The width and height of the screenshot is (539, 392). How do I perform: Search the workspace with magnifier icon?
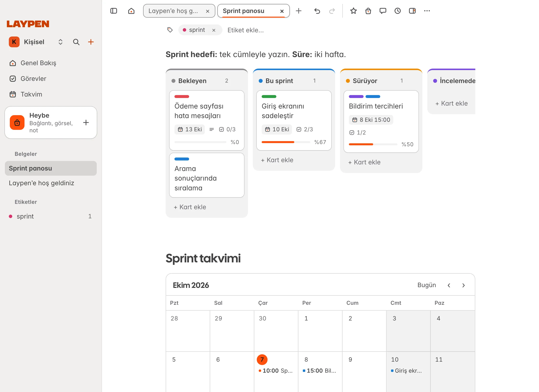[76, 42]
